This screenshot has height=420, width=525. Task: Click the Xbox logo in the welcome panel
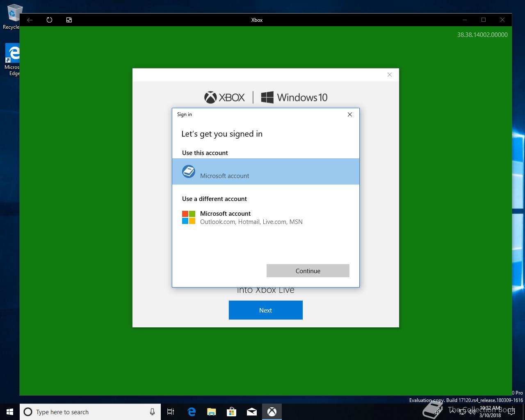pos(224,97)
